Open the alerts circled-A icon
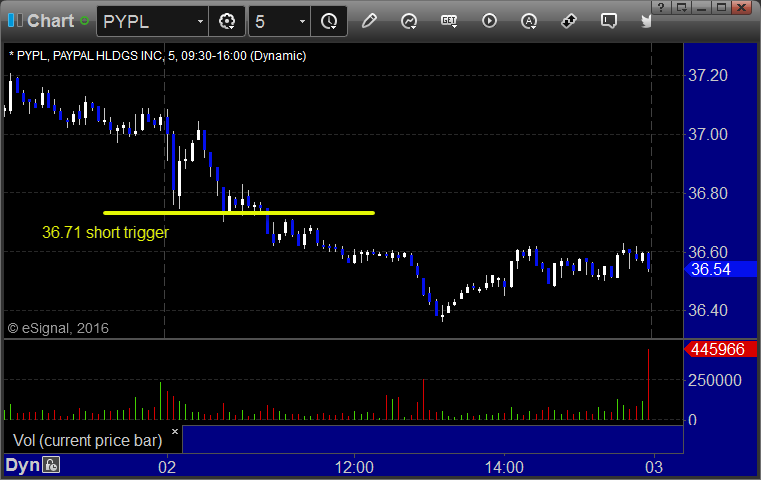761x480 pixels. click(x=529, y=21)
